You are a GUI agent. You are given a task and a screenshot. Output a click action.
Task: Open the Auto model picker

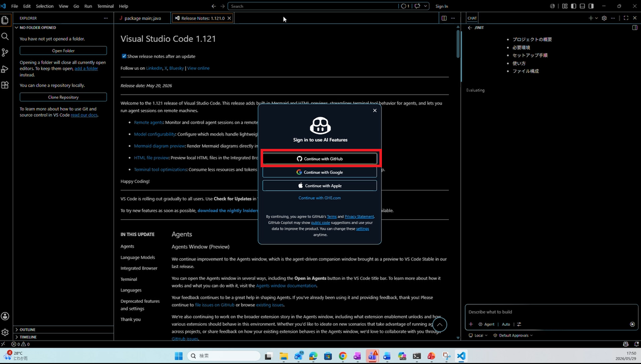506,324
